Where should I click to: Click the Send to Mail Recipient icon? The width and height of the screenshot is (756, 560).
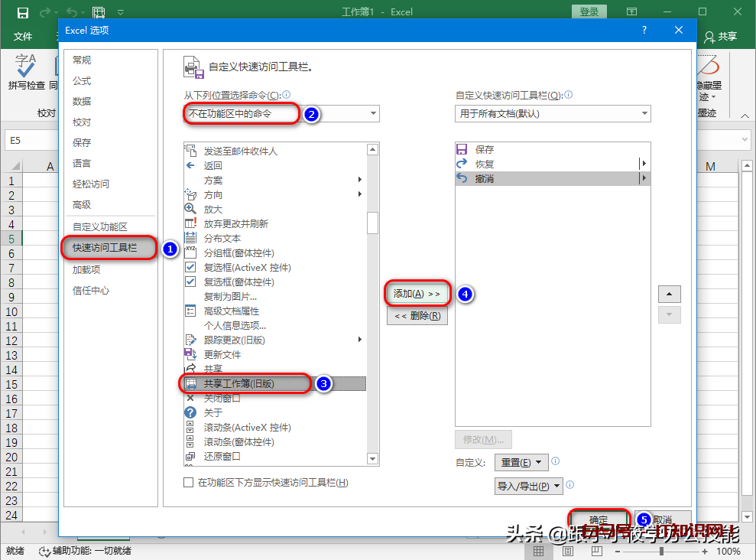191,151
